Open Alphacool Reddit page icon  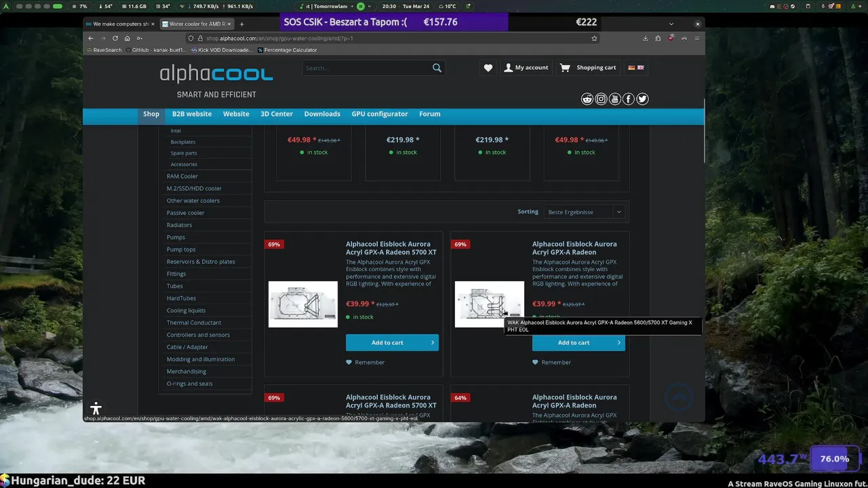point(587,99)
